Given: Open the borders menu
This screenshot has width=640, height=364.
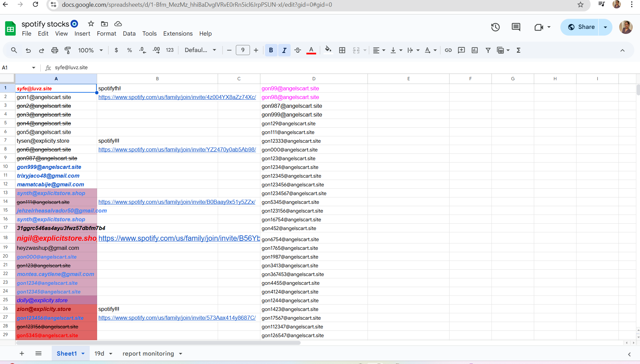Looking at the screenshot, I should coord(342,50).
